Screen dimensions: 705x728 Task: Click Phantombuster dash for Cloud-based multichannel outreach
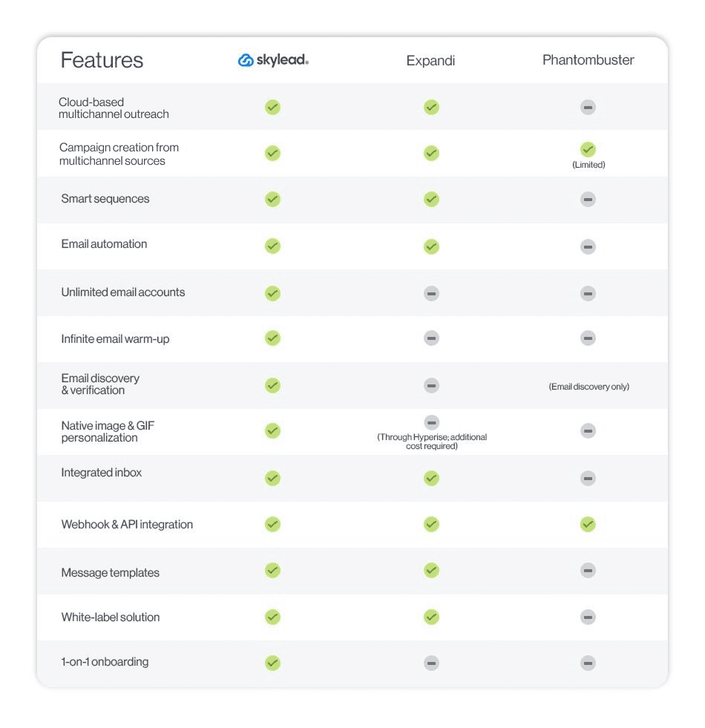[x=588, y=108]
